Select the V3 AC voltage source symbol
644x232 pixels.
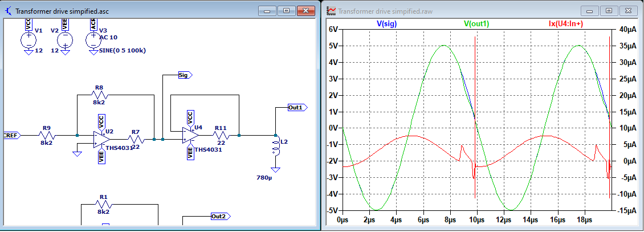(93, 40)
